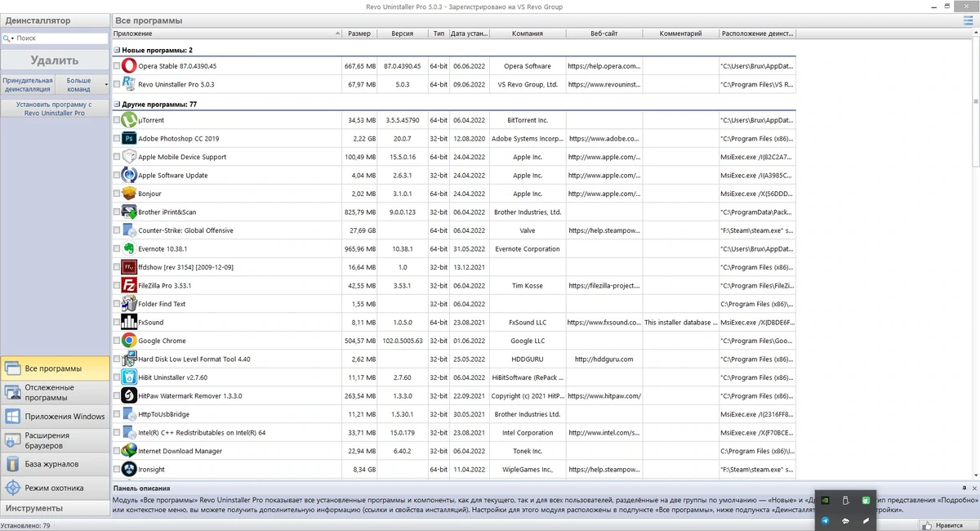Open the view options icon at top right
This screenshot has width=980, height=531.
[x=969, y=20]
